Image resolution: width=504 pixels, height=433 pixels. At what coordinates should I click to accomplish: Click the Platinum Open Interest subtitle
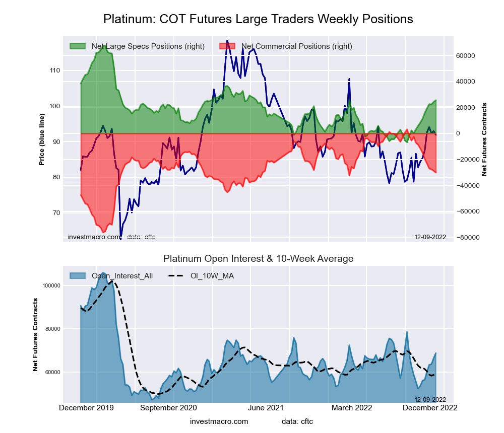[x=258, y=259]
